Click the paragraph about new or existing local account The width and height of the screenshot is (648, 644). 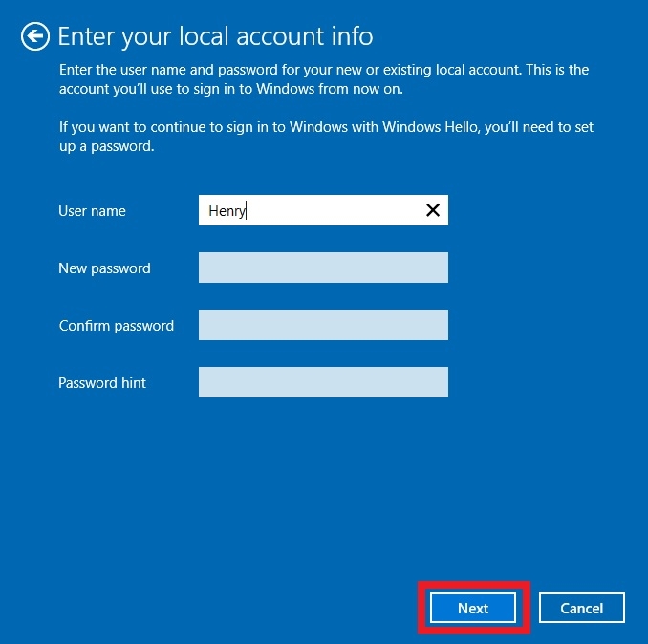pyautogui.click(x=324, y=79)
